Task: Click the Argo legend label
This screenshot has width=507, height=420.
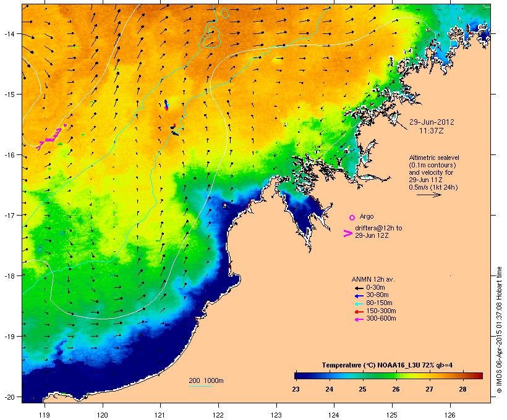Action: coord(367,216)
